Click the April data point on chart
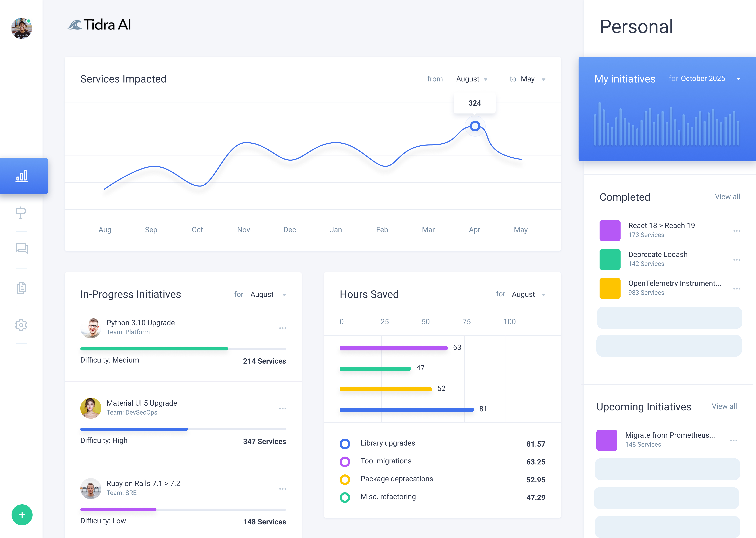 [x=475, y=126]
